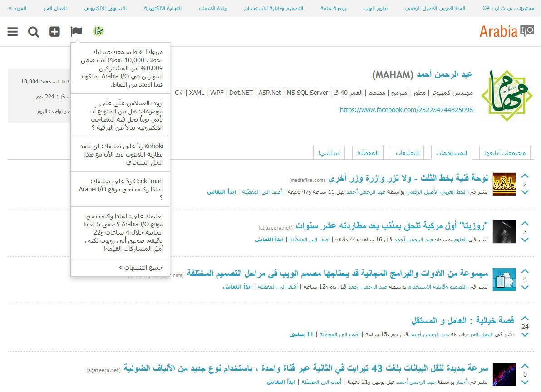
Task: Click the add new post plus icon
Action: (54, 32)
